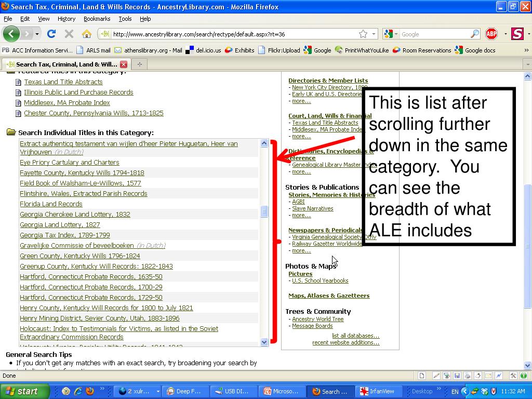Open Illinois Public Land Purchase Records

click(78, 92)
